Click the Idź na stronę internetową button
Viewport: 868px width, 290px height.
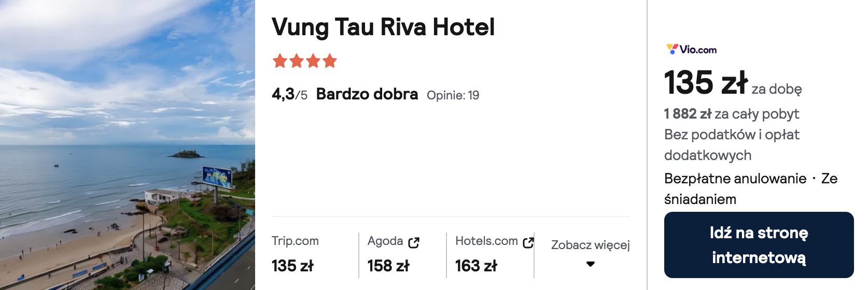tap(759, 245)
